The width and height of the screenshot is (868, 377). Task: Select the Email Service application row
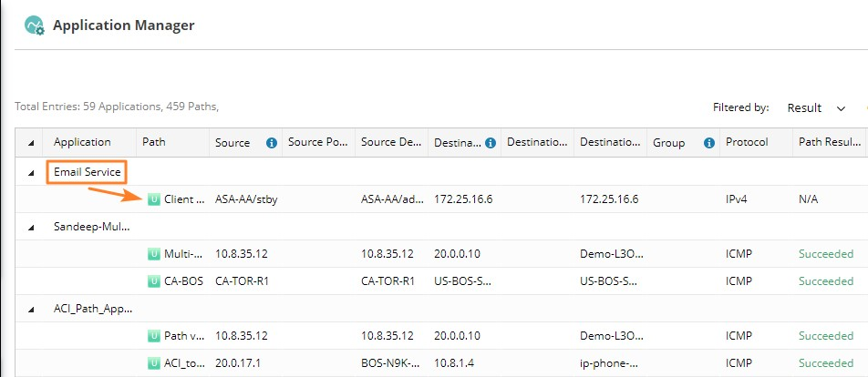click(87, 171)
